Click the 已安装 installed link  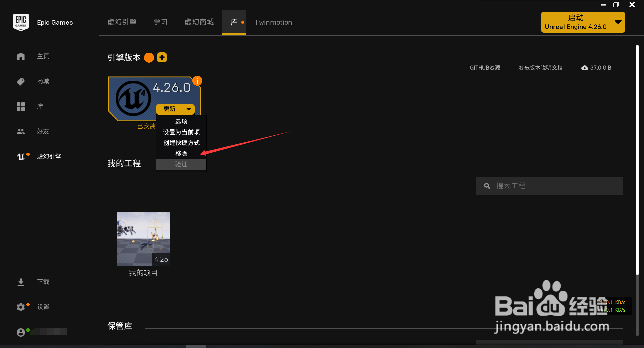click(146, 126)
